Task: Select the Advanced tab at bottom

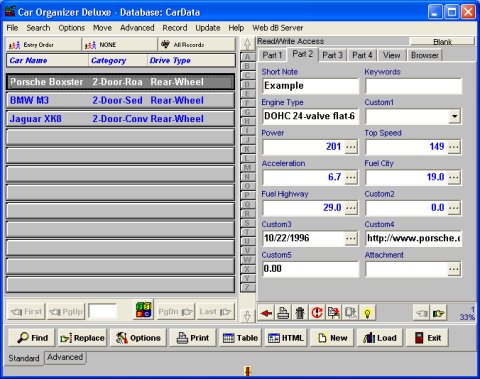Action: click(x=65, y=357)
